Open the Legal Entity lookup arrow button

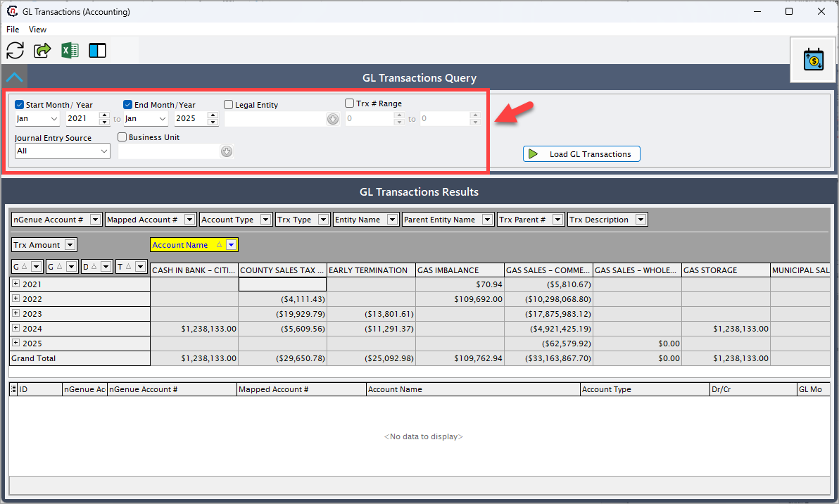pos(333,119)
